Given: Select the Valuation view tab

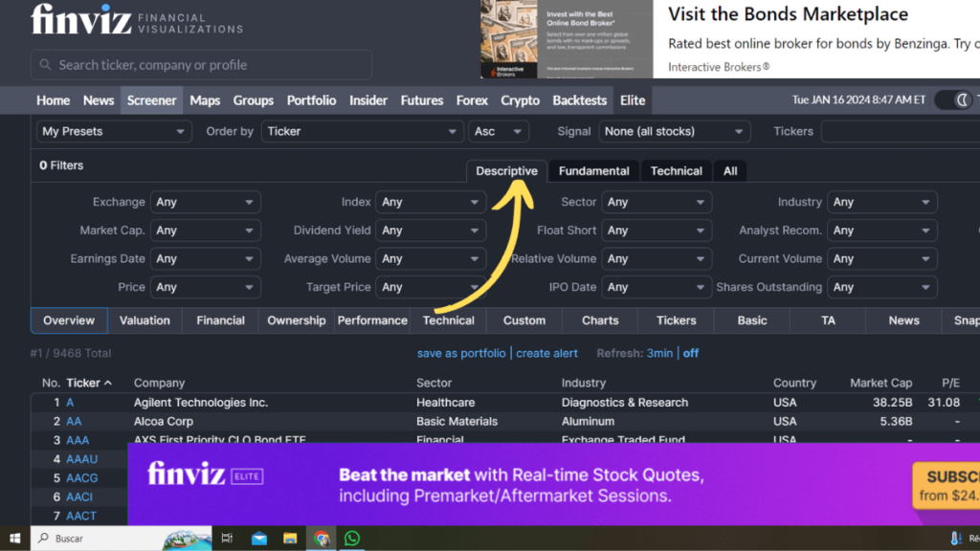Looking at the screenshot, I should tap(145, 320).
